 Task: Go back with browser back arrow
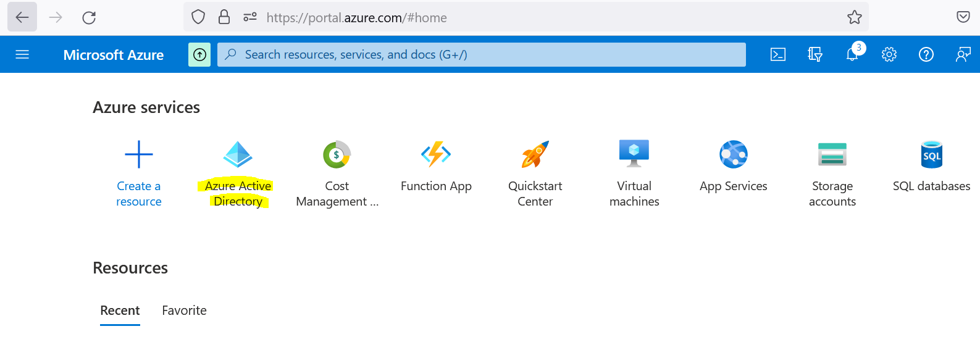(22, 17)
